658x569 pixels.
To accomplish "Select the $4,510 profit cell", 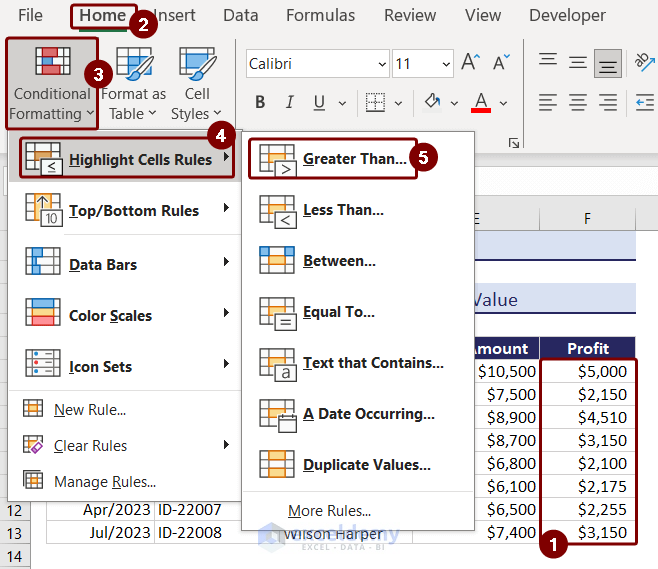I will coord(588,418).
